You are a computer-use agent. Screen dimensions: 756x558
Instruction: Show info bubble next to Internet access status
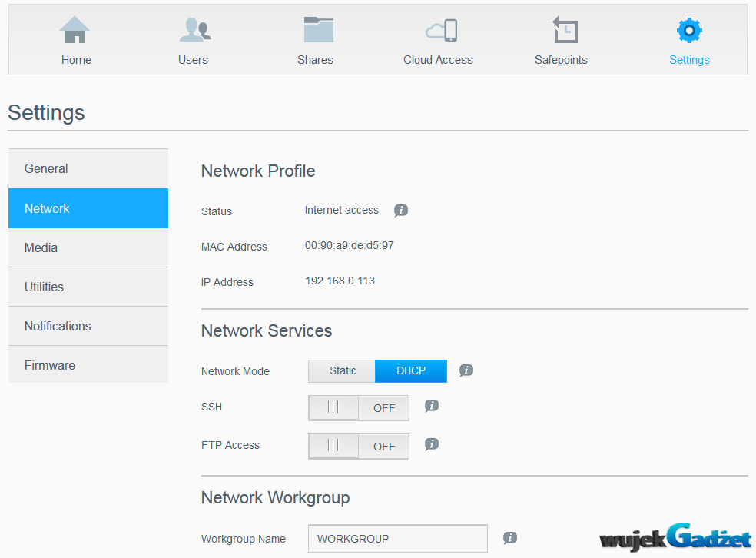401,211
